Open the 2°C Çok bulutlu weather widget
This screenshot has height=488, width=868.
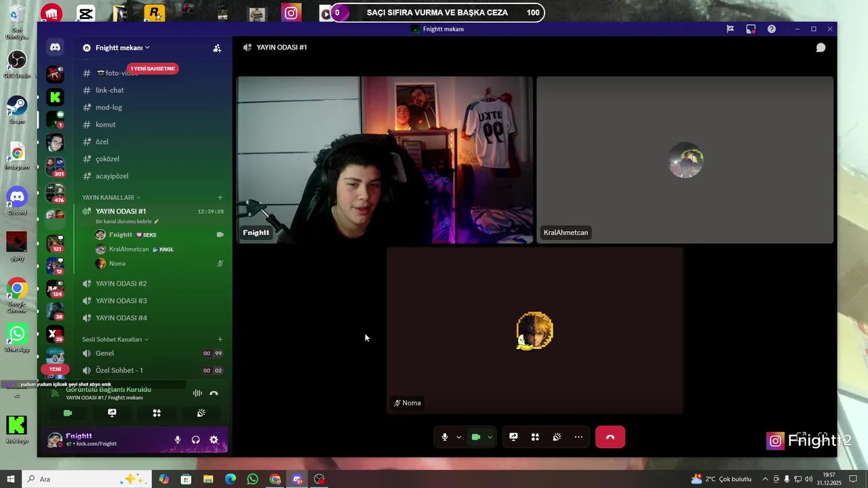coord(721,479)
